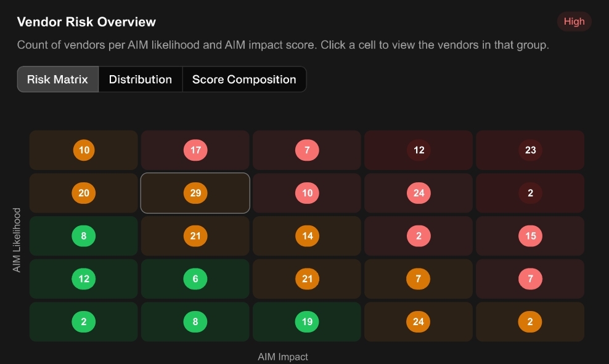Select the green cell with 6 vendors
The width and height of the screenshot is (609, 364).
195,278
